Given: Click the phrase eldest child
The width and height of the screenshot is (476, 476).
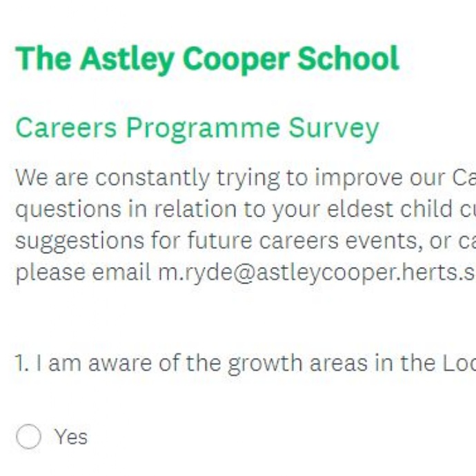Looking at the screenshot, I should tap(390, 209).
